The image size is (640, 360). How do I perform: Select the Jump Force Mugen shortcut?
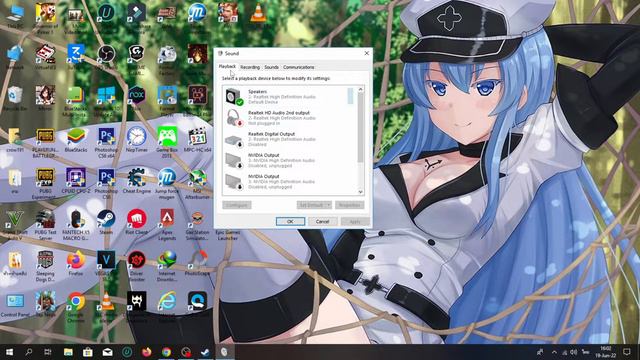tap(167, 184)
